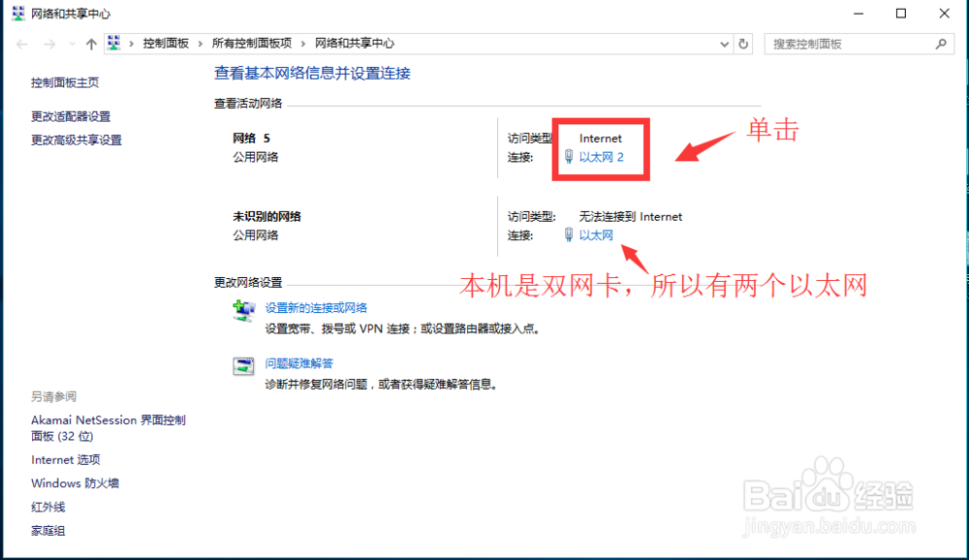Screen dimensions: 969x560
Task: Click the back navigation arrow
Action: point(21,44)
